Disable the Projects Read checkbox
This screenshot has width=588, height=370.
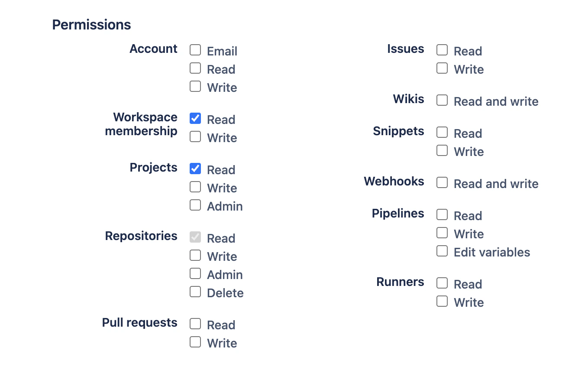pyautogui.click(x=195, y=169)
